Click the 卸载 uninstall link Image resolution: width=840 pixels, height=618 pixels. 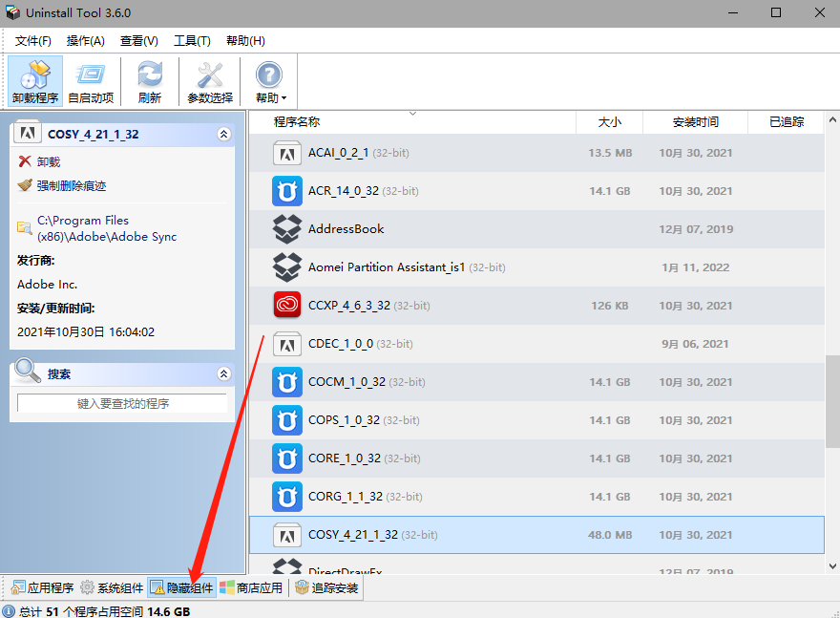pyautogui.click(x=49, y=161)
